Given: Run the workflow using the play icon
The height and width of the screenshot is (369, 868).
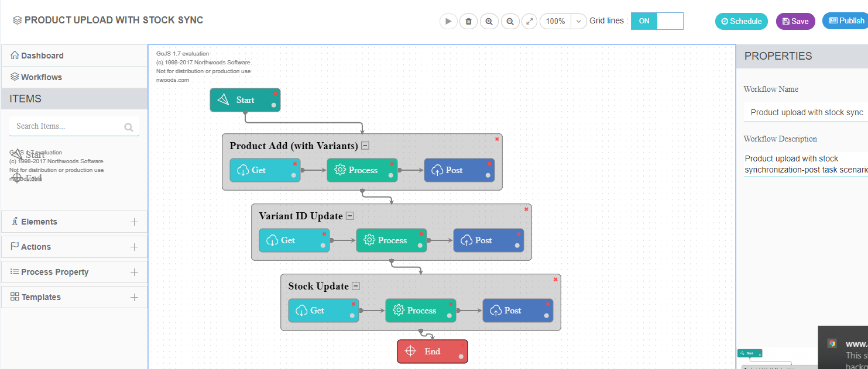Looking at the screenshot, I should (448, 21).
